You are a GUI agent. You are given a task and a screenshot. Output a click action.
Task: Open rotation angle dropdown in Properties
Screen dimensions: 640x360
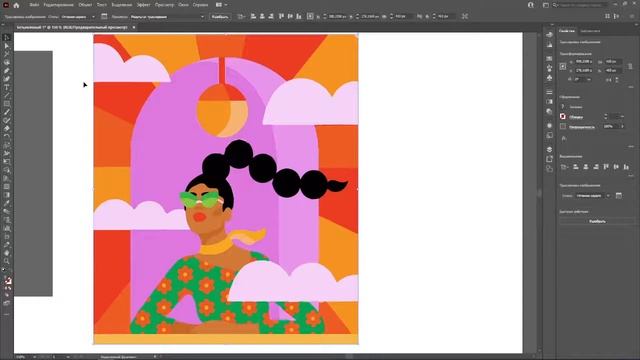click(x=589, y=80)
